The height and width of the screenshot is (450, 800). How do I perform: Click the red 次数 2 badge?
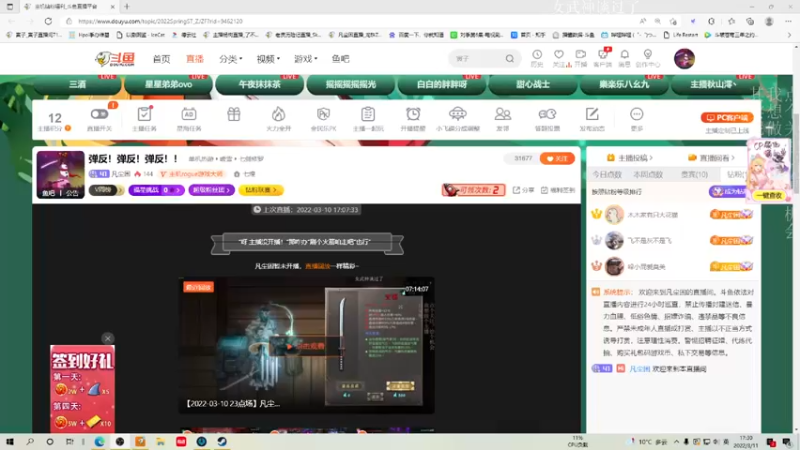[x=474, y=190]
